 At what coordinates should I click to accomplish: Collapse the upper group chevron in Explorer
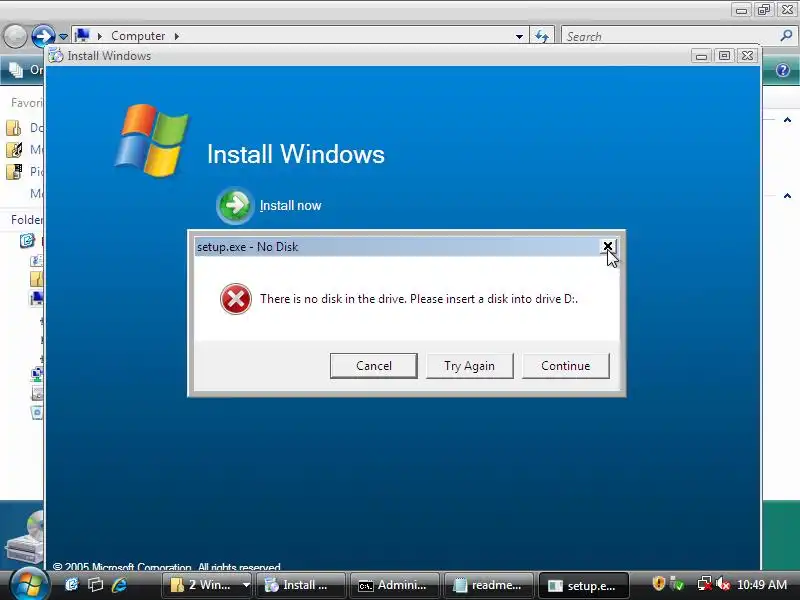(x=787, y=120)
